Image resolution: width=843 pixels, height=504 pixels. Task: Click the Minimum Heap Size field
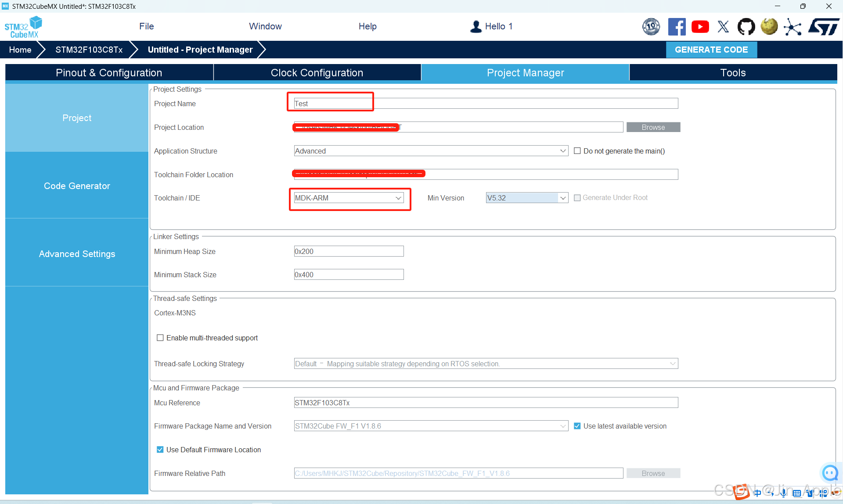point(349,251)
